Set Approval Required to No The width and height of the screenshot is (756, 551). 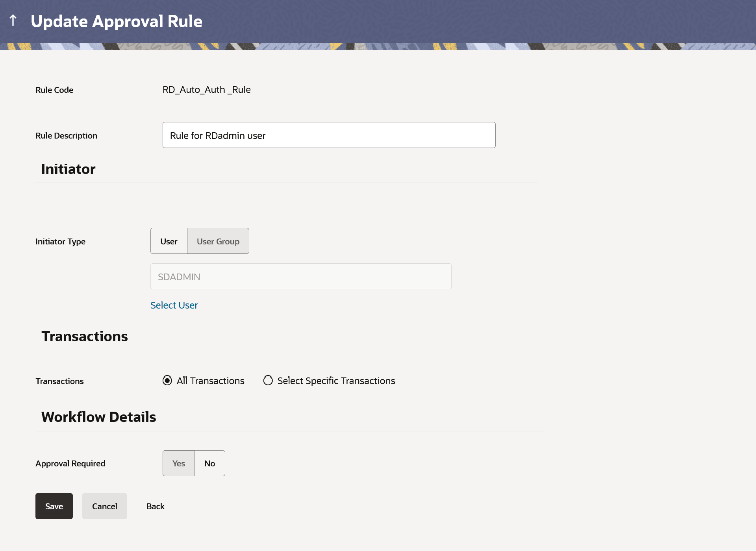click(209, 464)
